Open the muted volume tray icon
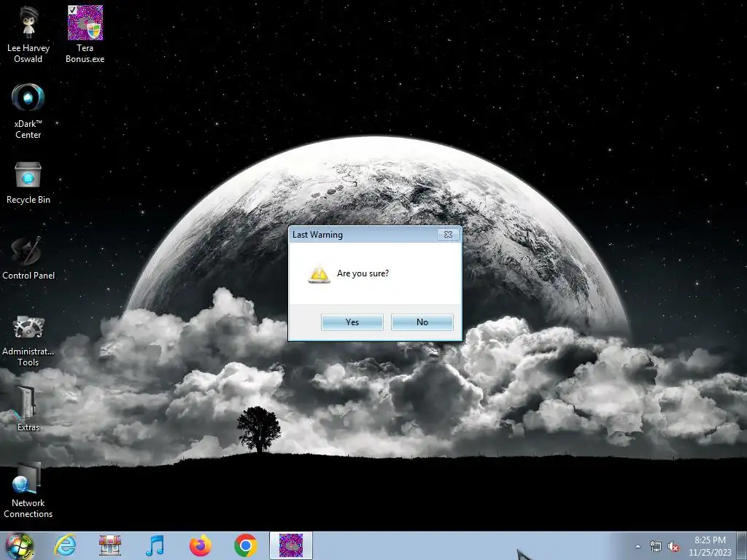747x560 pixels. pos(673,547)
